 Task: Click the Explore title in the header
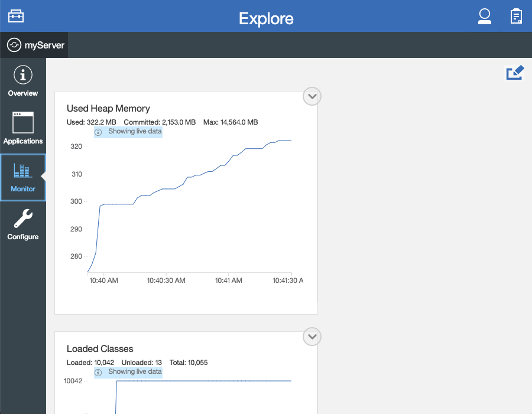(266, 18)
